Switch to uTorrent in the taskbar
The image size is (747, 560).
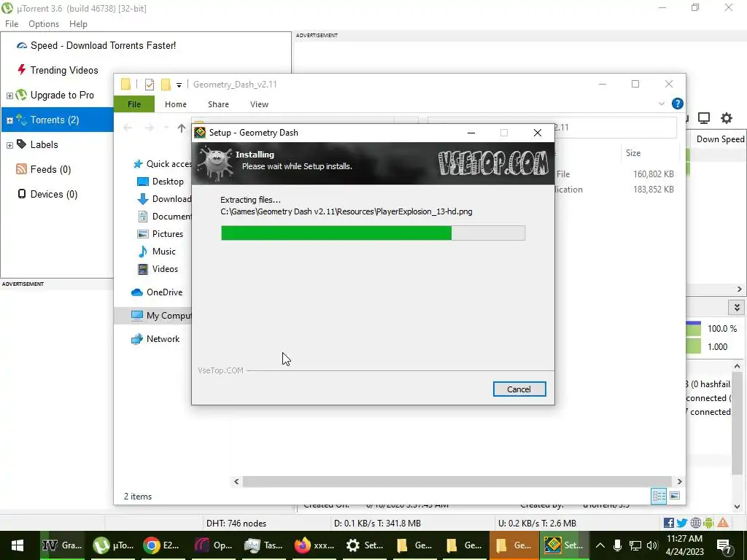(x=113, y=545)
